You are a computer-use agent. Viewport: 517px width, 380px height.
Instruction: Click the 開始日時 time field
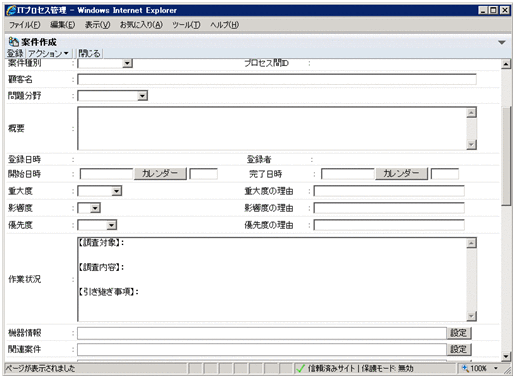[203, 174]
